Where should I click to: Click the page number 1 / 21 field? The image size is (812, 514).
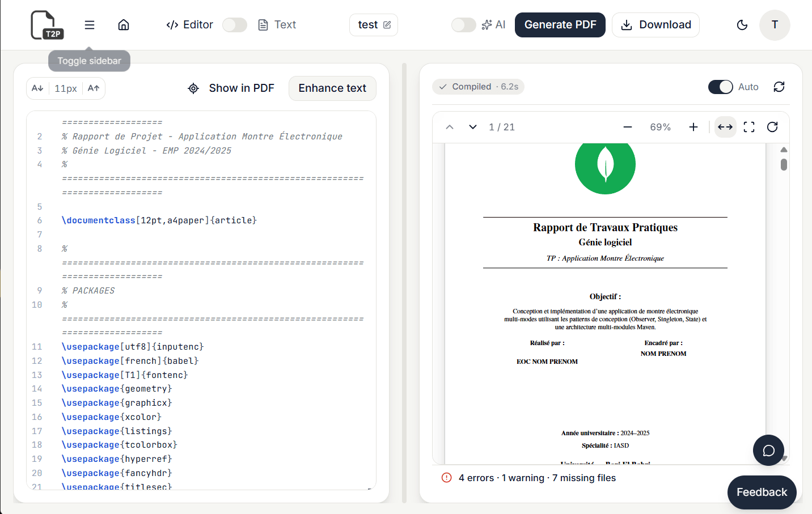(502, 127)
